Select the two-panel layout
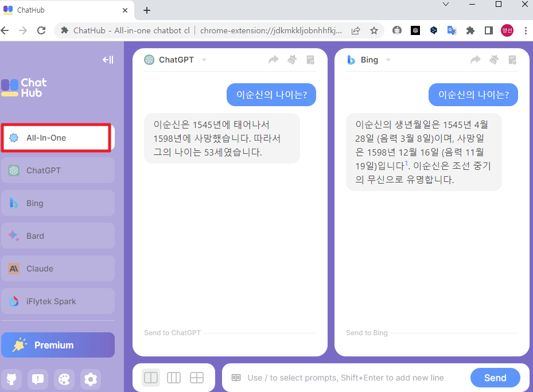 point(151,378)
